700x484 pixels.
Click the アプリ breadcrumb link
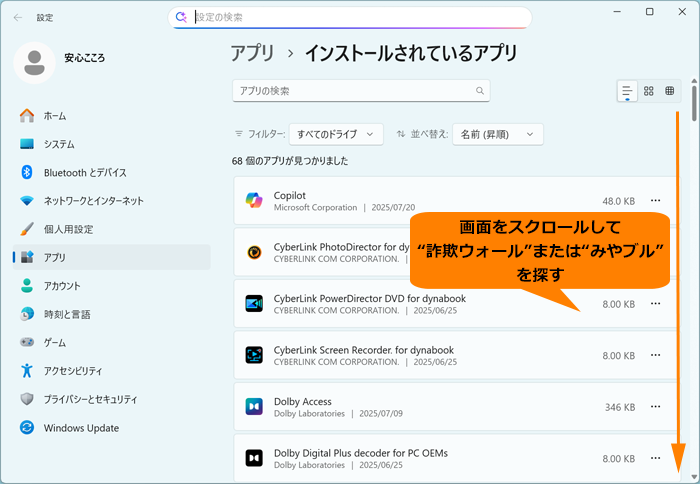(252, 53)
